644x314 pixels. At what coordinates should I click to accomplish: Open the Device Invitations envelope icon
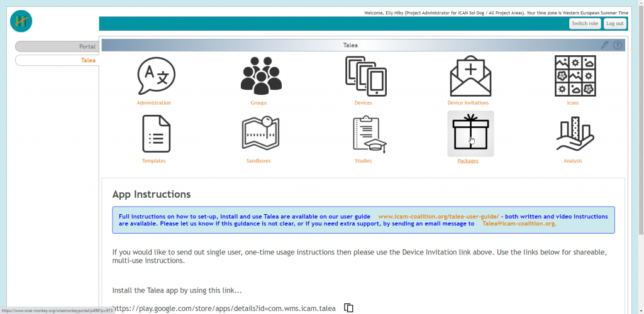point(470,76)
